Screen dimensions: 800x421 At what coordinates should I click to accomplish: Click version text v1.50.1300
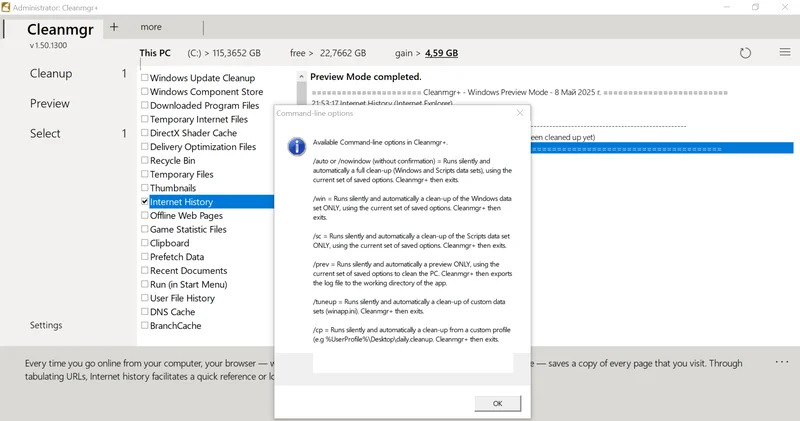coord(48,45)
